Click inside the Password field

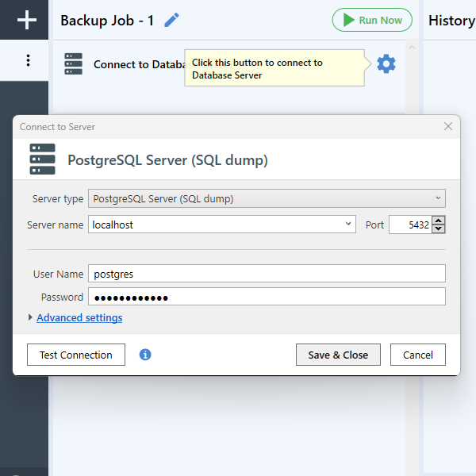point(267,297)
